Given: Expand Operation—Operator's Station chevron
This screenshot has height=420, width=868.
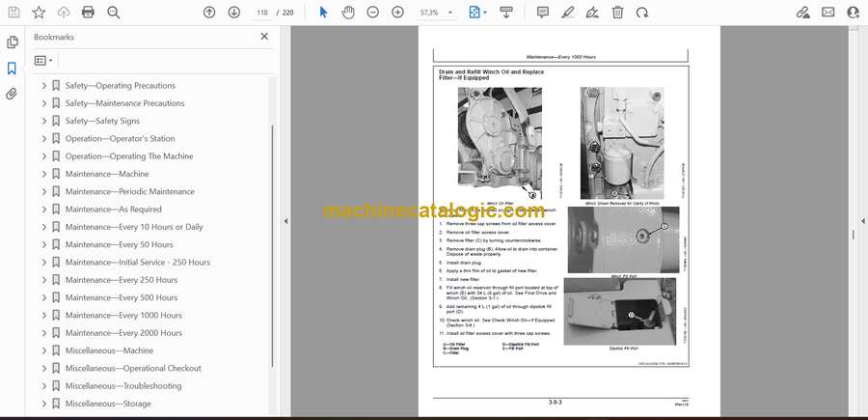Looking at the screenshot, I should (44, 138).
